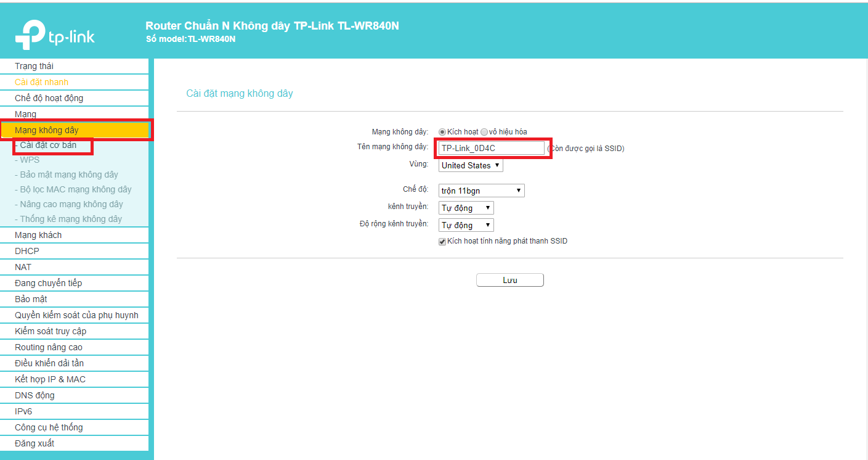Open NAT menu item

point(75,267)
